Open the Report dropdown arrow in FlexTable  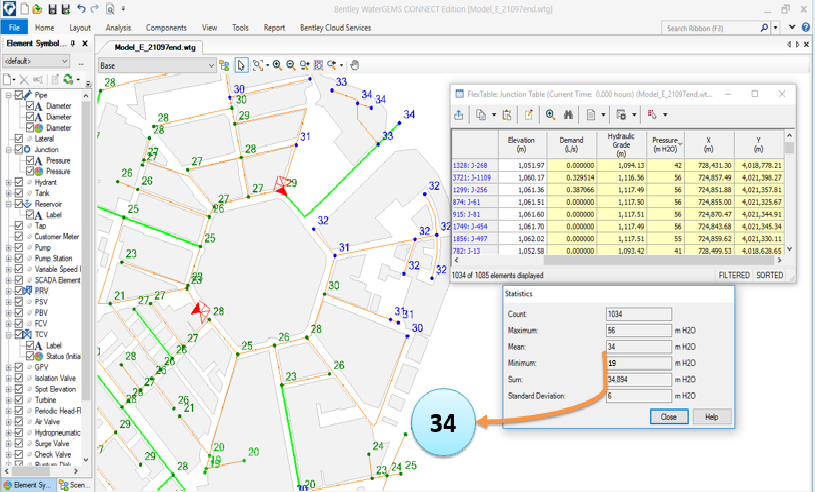coord(603,115)
